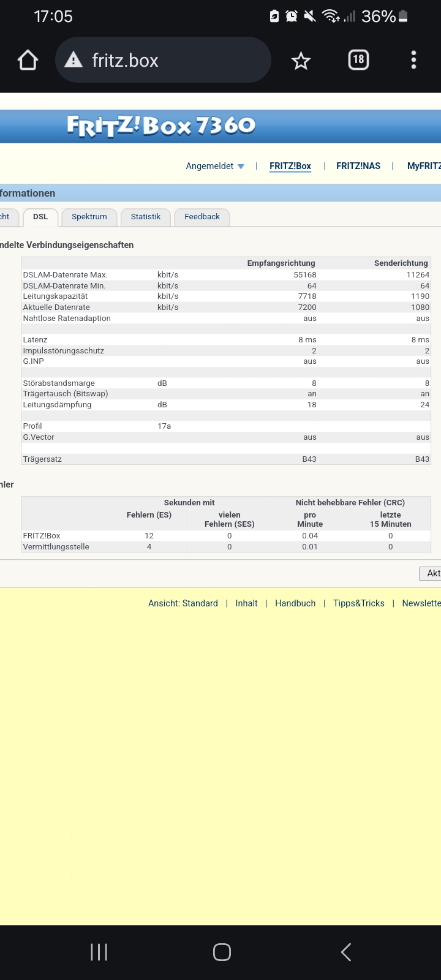Select the Aktuelle Datenrate send value 1080
Screen dimensions: 441x980
click(420, 307)
